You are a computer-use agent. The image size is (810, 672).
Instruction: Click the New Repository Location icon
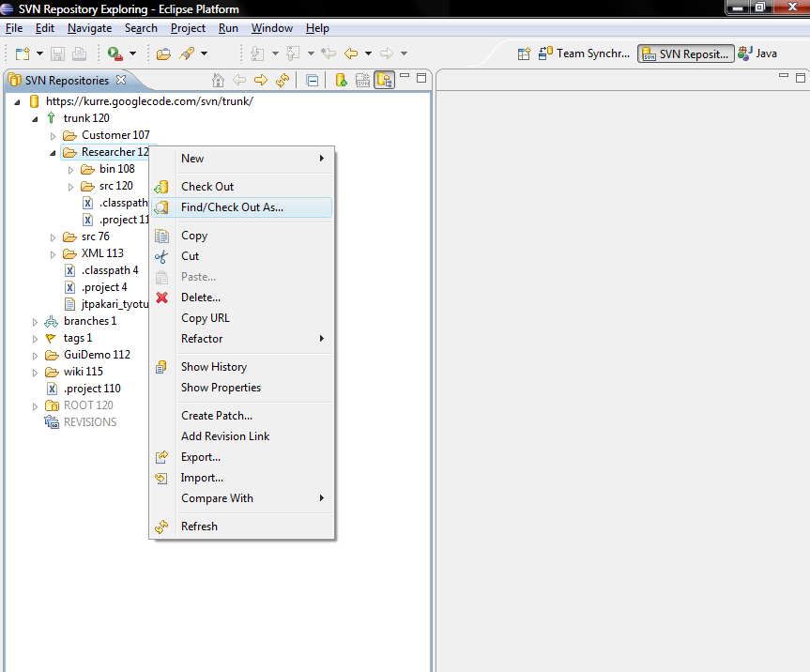[x=341, y=80]
